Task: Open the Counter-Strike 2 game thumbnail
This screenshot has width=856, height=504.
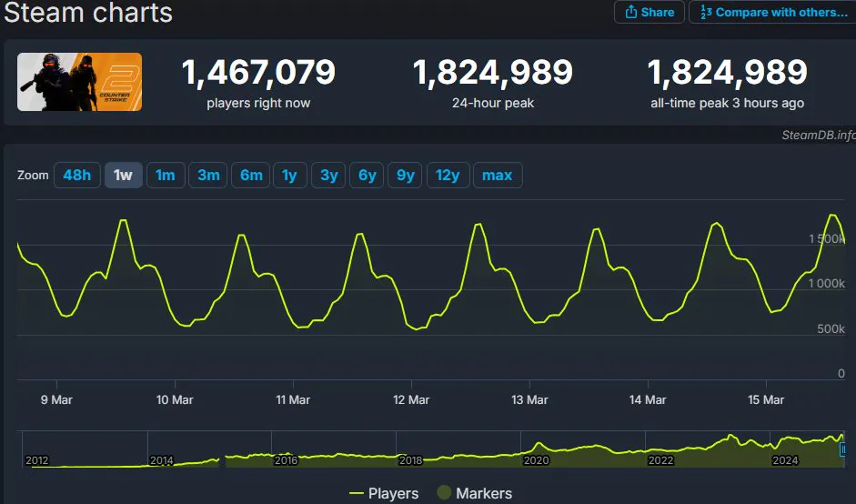Action: click(80, 82)
